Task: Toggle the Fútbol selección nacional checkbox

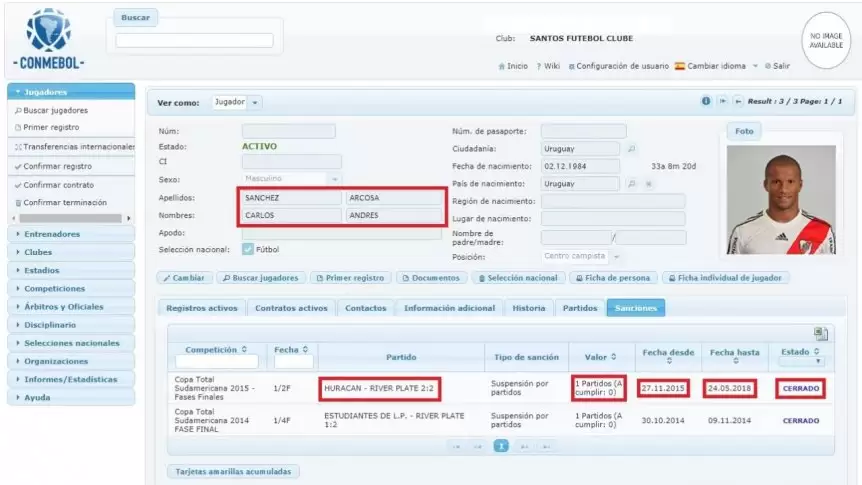Action: tap(248, 249)
